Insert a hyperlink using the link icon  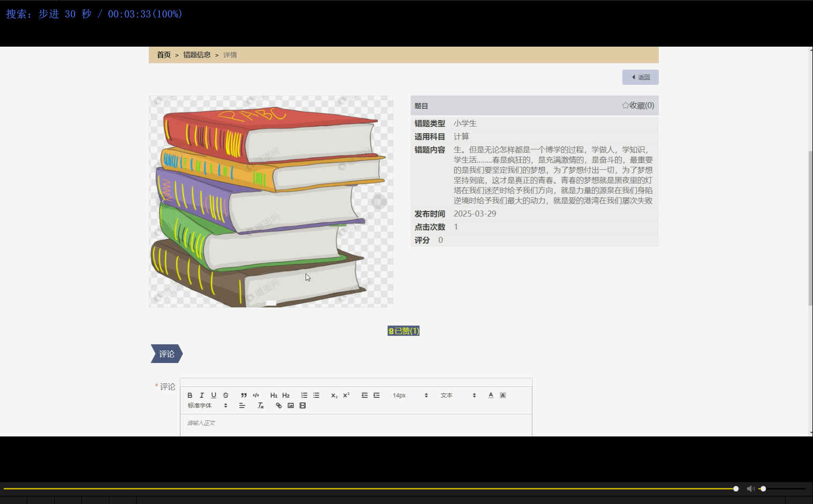pyautogui.click(x=278, y=405)
